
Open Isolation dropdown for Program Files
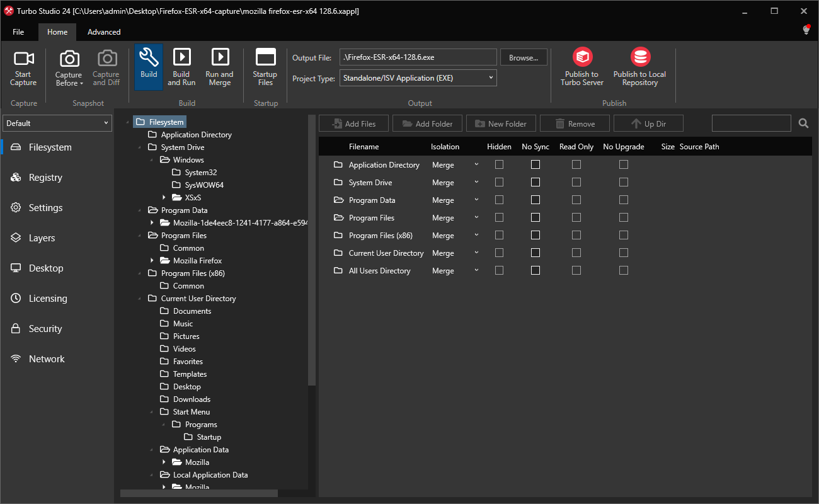tap(476, 217)
